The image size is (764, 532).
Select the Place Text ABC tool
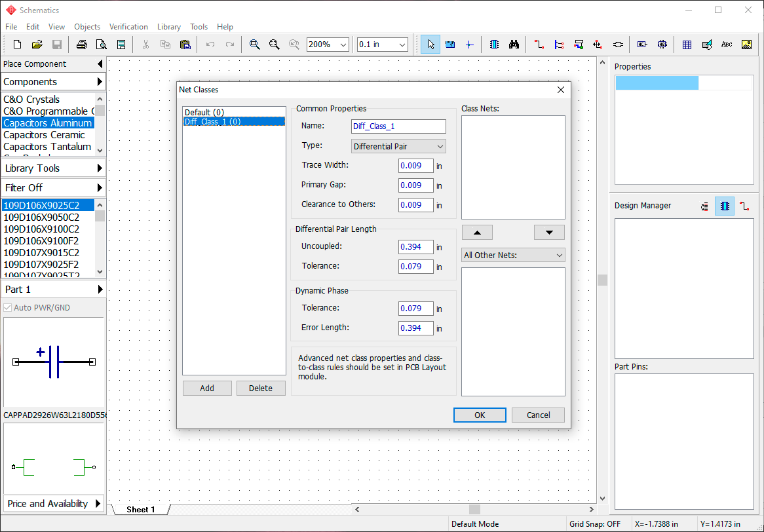pos(727,45)
